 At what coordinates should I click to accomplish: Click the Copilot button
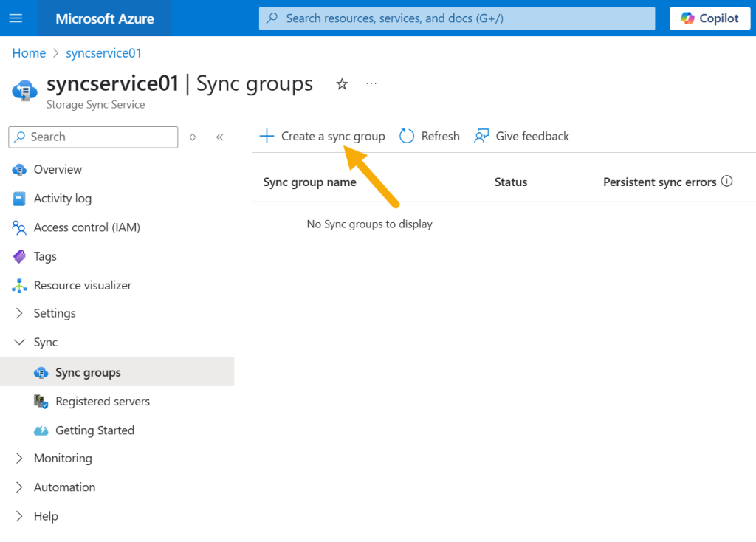pyautogui.click(x=709, y=18)
